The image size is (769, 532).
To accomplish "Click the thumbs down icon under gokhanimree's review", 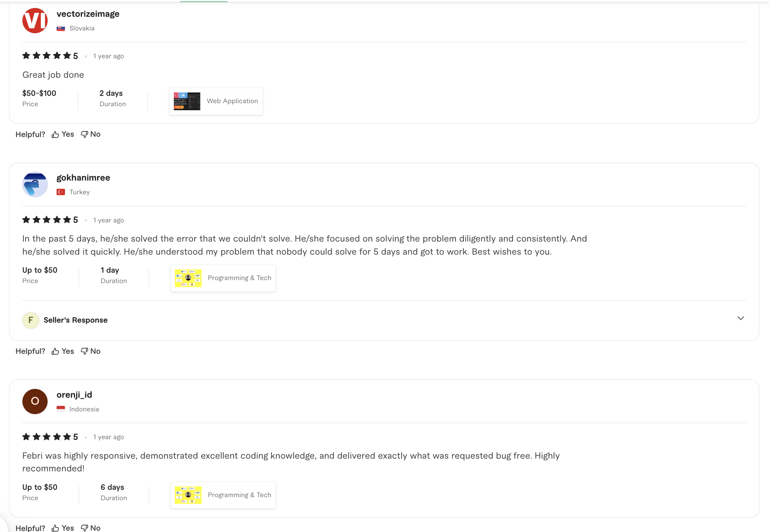I will point(84,351).
